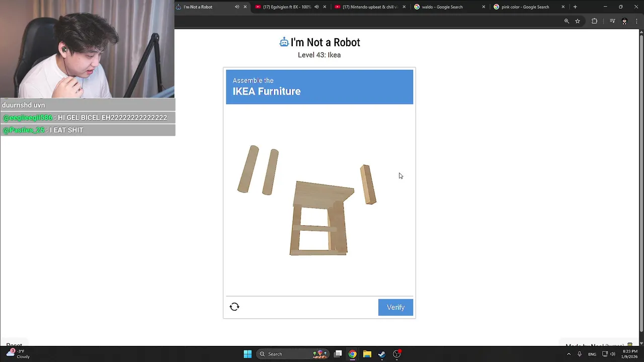Click the robot icon beside the page title
Screen dimensions: 644x362
pos(284,42)
